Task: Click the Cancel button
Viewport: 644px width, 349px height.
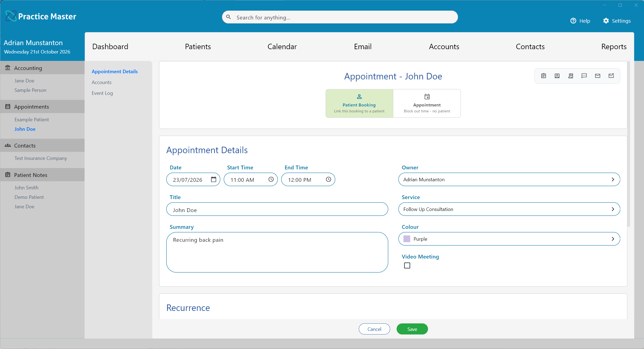Action: (x=374, y=329)
